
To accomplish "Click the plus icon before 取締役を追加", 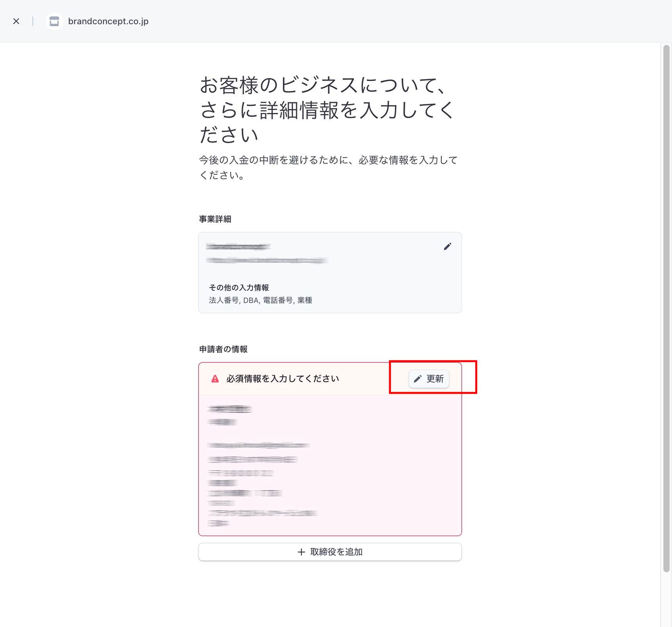I will pos(301,552).
